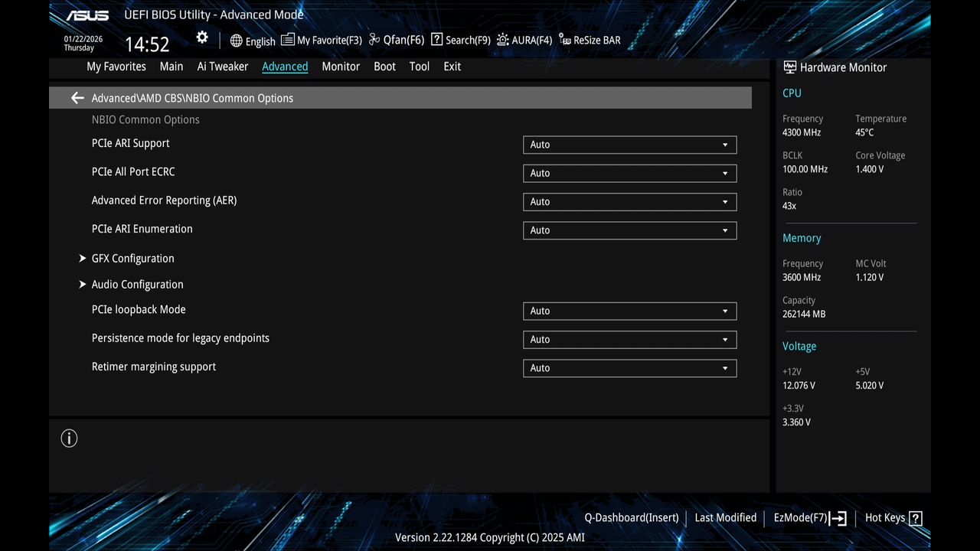Expand GFX Configuration
980x551 pixels.
(132, 258)
